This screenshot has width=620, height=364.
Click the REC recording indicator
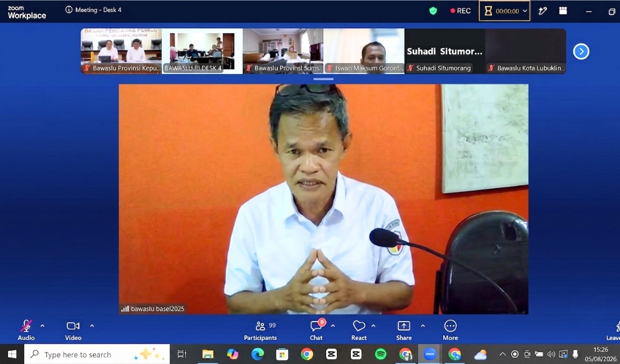click(x=460, y=11)
